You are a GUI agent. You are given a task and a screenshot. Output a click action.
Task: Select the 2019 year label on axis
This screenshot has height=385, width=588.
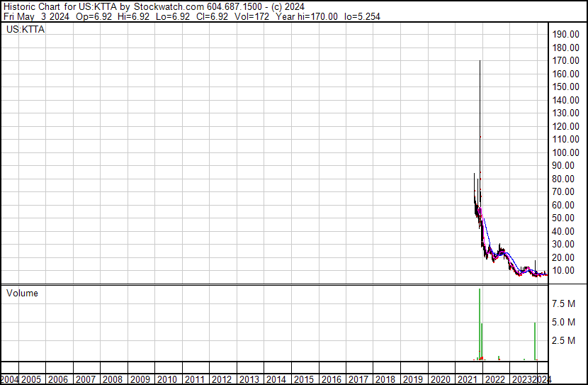(413, 379)
